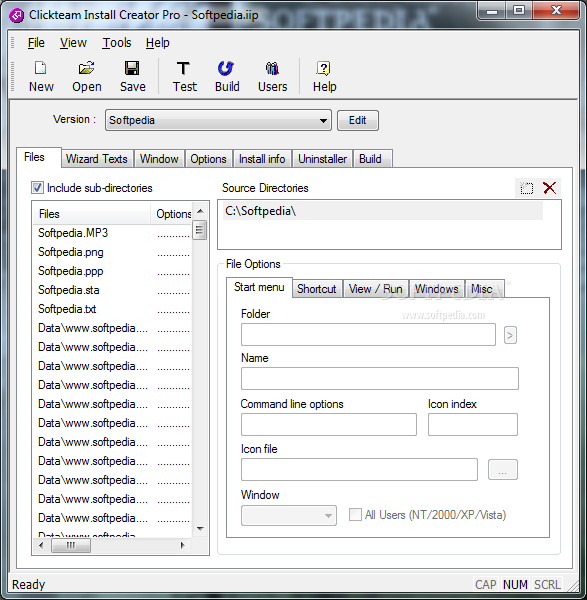
Task: Click file list scroll up arrow
Action: point(200,211)
